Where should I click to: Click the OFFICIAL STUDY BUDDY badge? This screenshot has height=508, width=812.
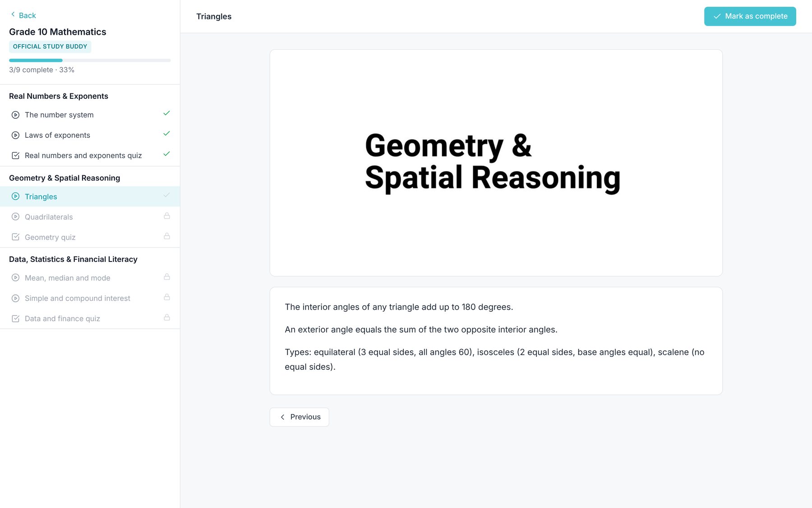[50, 47]
